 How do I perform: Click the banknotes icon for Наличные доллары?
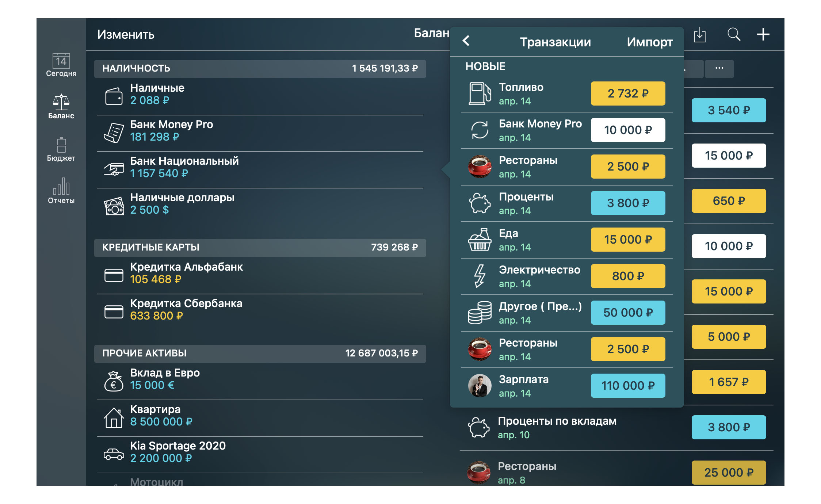(x=114, y=206)
